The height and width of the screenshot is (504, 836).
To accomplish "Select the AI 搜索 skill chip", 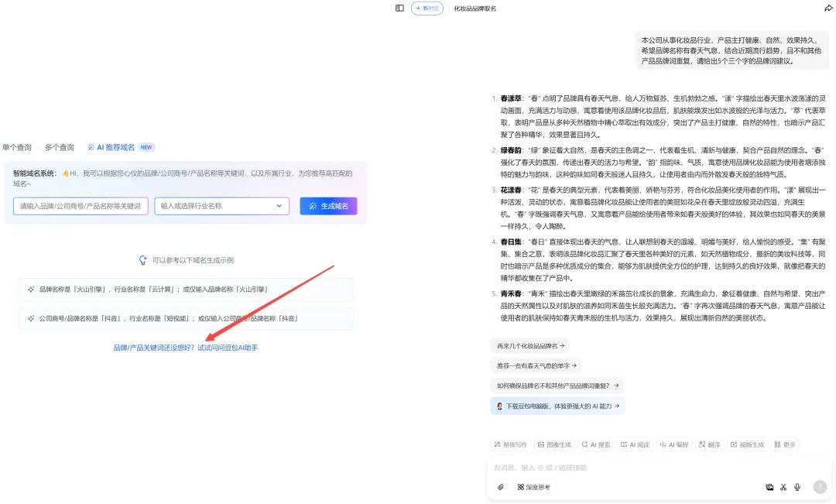I will click(595, 444).
